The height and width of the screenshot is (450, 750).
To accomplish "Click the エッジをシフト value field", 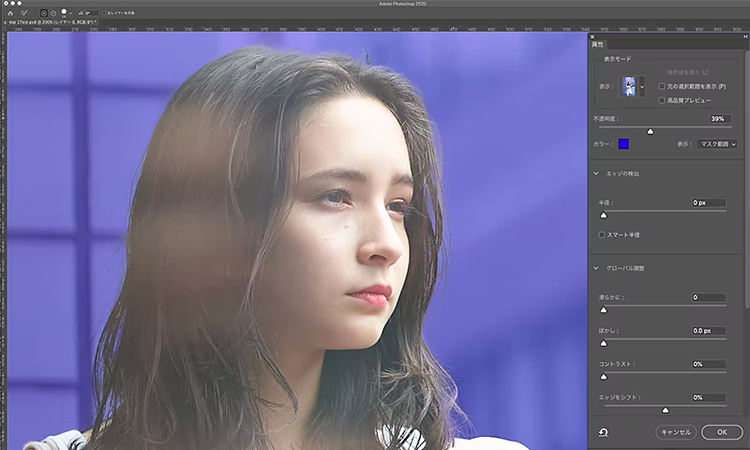I will [x=709, y=397].
